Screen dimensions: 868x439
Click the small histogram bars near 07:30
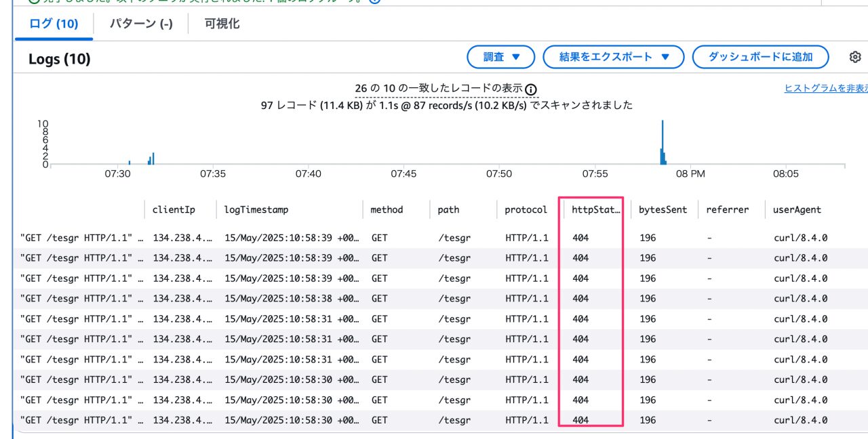[151, 159]
